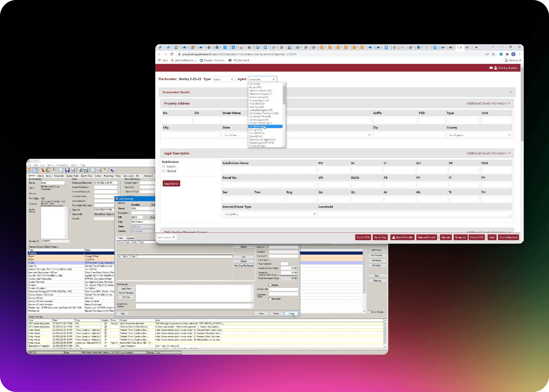Image resolution: width=549 pixels, height=392 pixels.
Task: Open the County Los Angeles dropdown
Action: coord(479,135)
